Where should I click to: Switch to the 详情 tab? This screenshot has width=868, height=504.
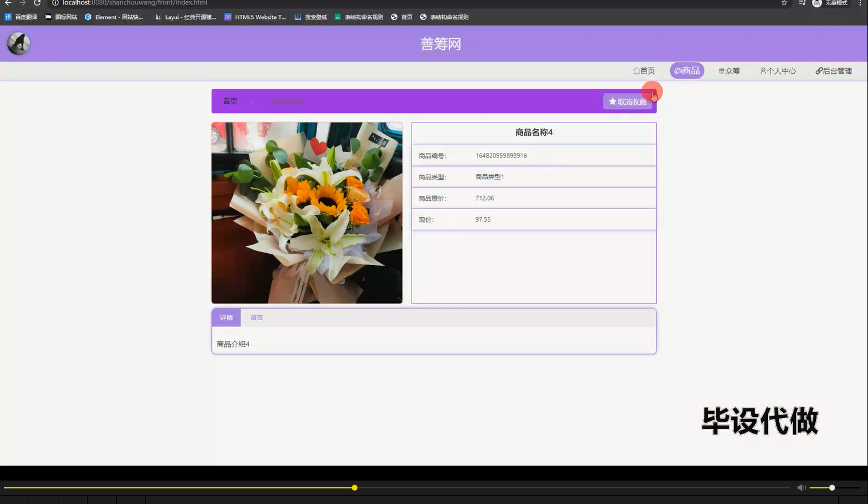pos(226,317)
